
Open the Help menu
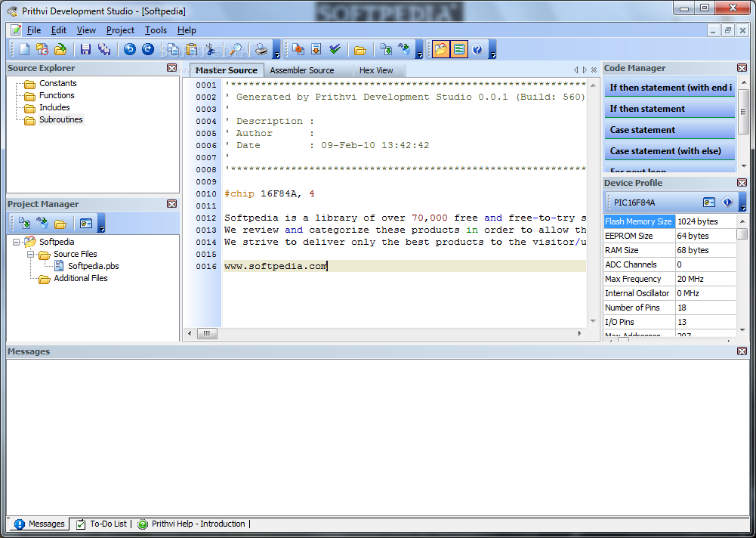tap(187, 30)
